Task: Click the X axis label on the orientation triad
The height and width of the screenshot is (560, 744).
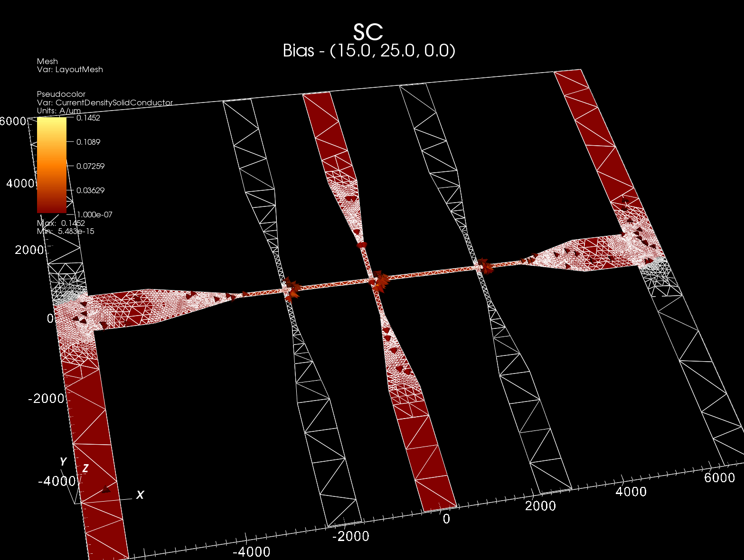Action: coord(140,495)
